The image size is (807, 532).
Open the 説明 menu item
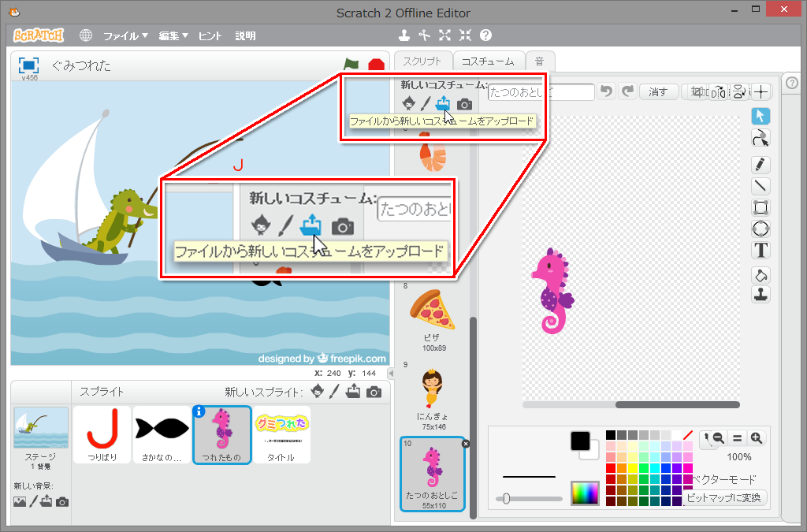point(245,35)
